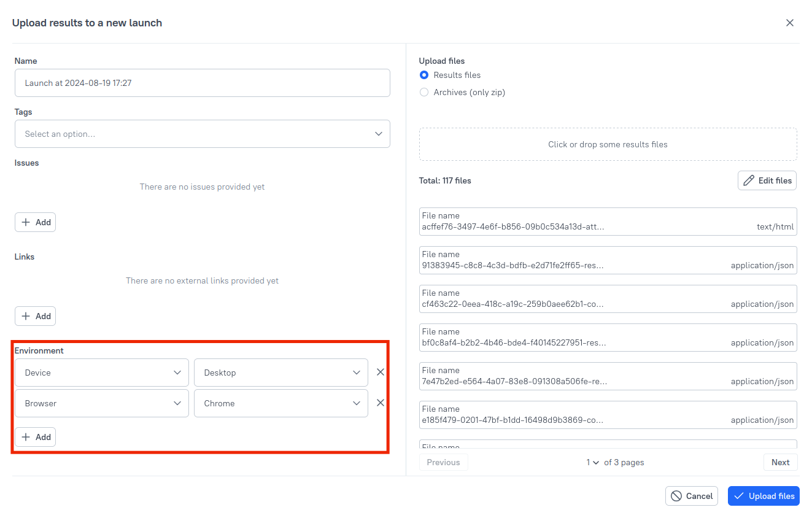
Task: Click the Previous pagination button
Action: [443, 462]
